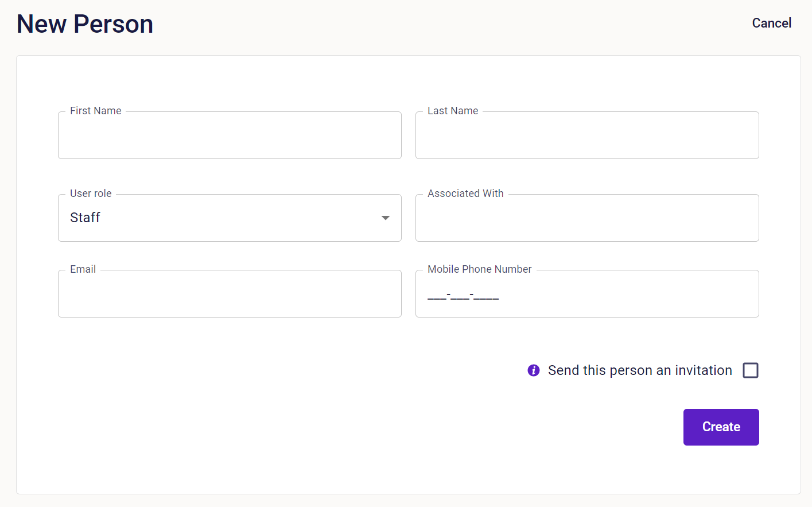Click the selected Staff role value

(85, 218)
